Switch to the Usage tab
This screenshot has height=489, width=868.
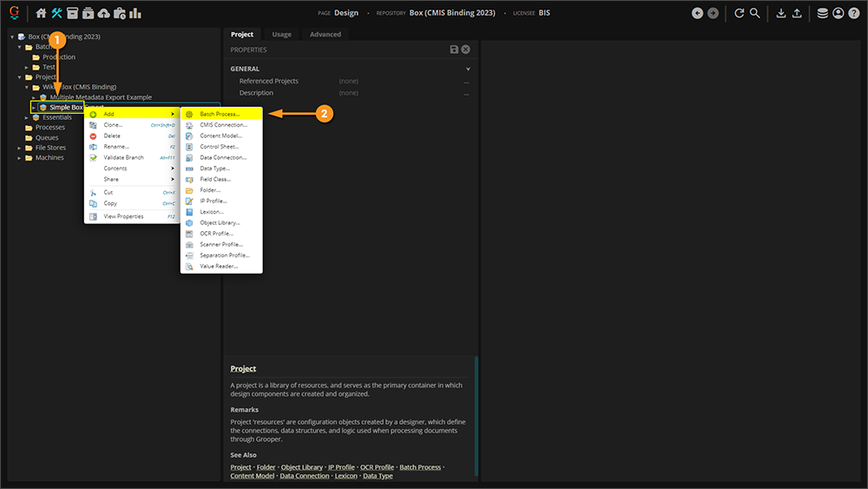281,35
